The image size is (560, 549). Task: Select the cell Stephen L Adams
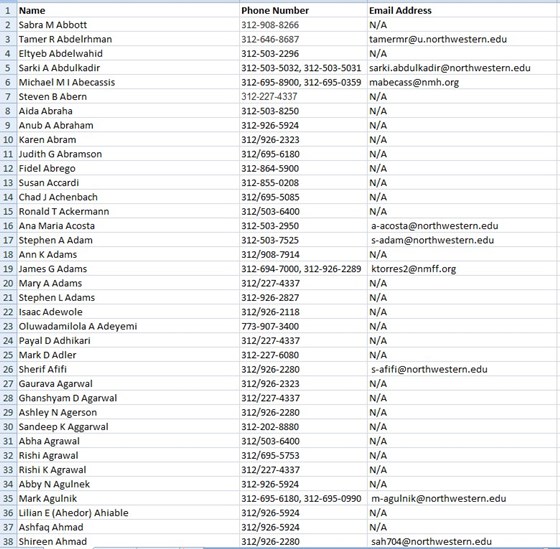pyautogui.click(x=128, y=298)
